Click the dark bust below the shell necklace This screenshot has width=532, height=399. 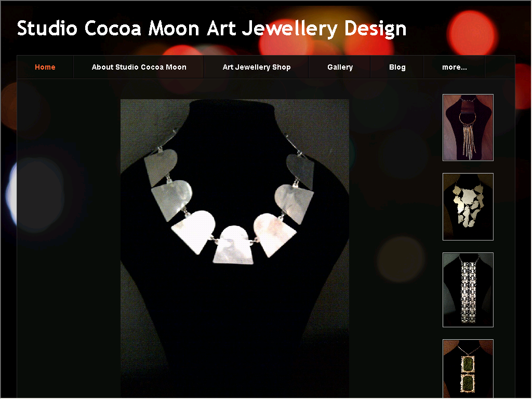pos(234,322)
